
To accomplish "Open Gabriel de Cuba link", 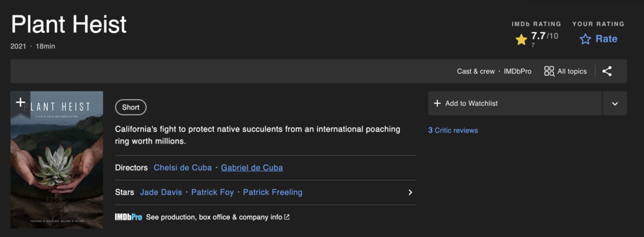I will pos(252,167).
